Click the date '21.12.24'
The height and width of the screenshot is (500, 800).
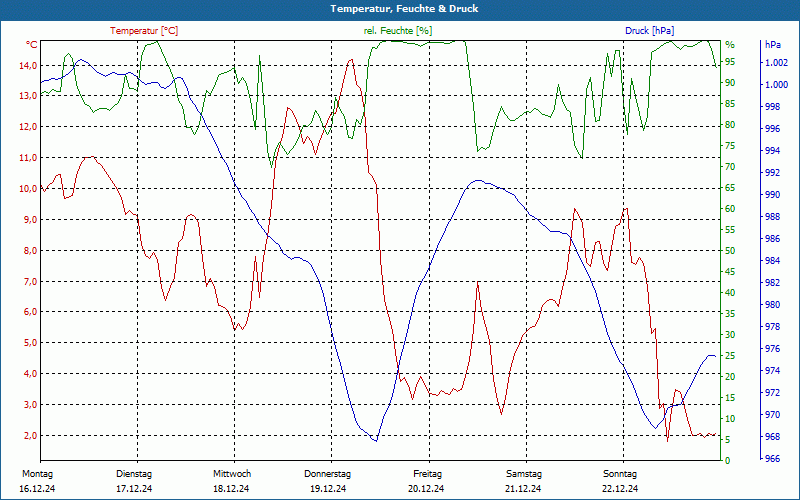coord(523,489)
